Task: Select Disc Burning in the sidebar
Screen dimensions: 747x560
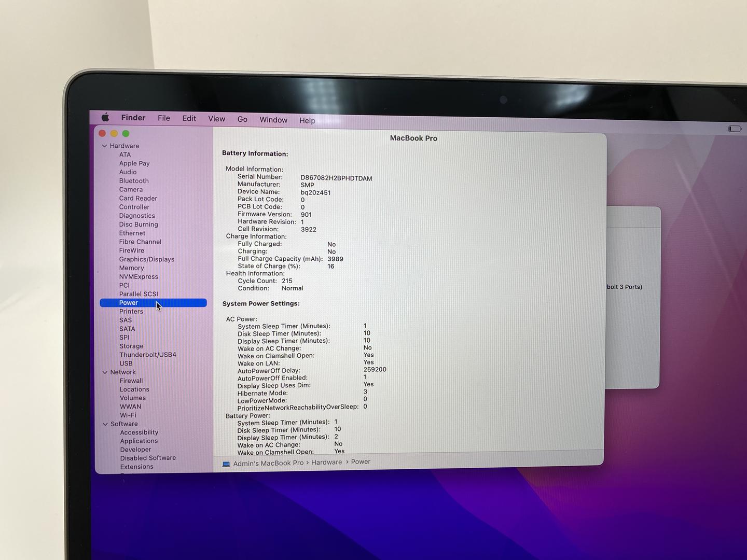Action: click(139, 225)
